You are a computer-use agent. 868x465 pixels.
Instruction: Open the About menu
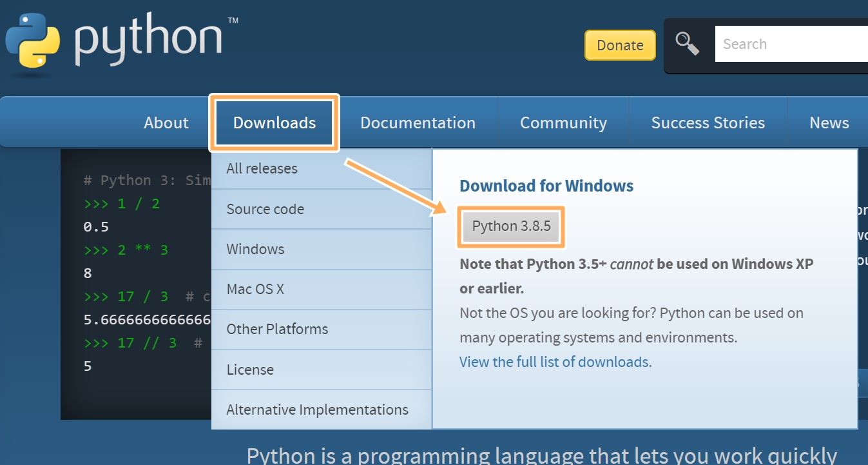pos(166,123)
